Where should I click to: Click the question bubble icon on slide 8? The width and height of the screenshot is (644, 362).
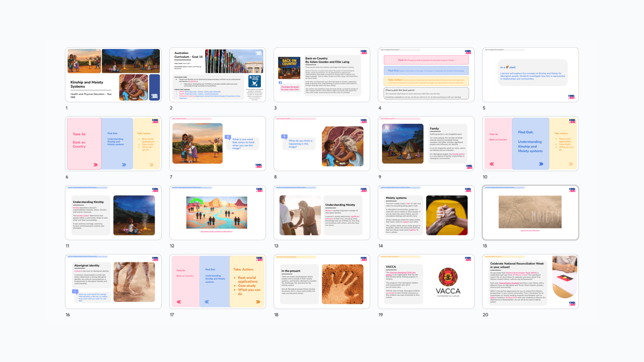[284, 137]
